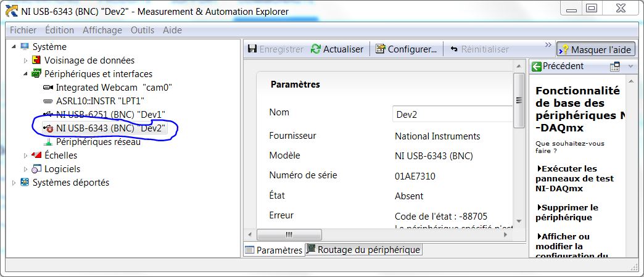
Task: Expand the Systèmes déportés node
Action: (x=14, y=183)
